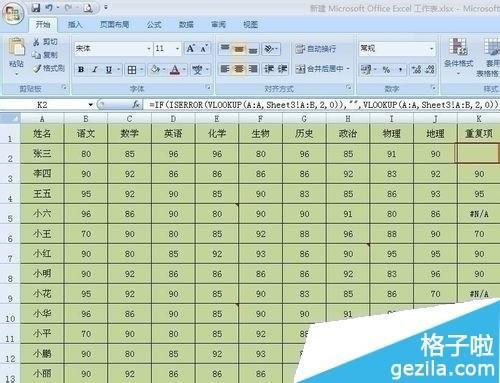Click Merge and Center (合并后居中) button

click(x=322, y=69)
